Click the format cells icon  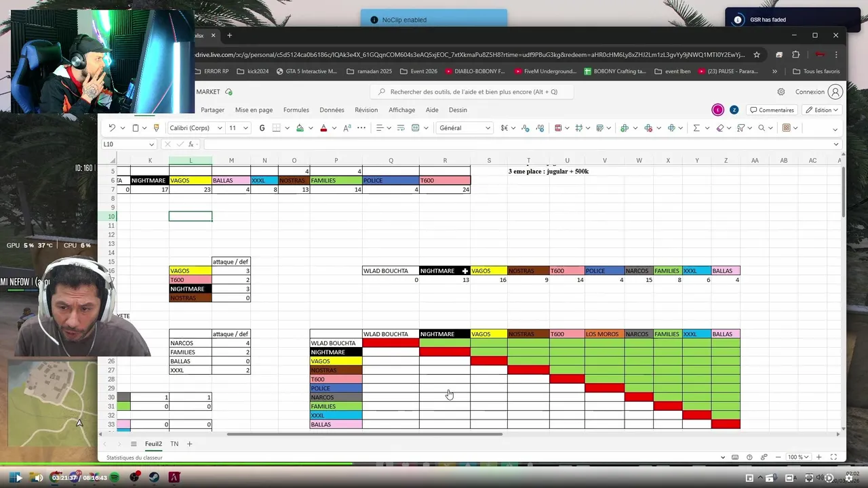[x=671, y=127]
